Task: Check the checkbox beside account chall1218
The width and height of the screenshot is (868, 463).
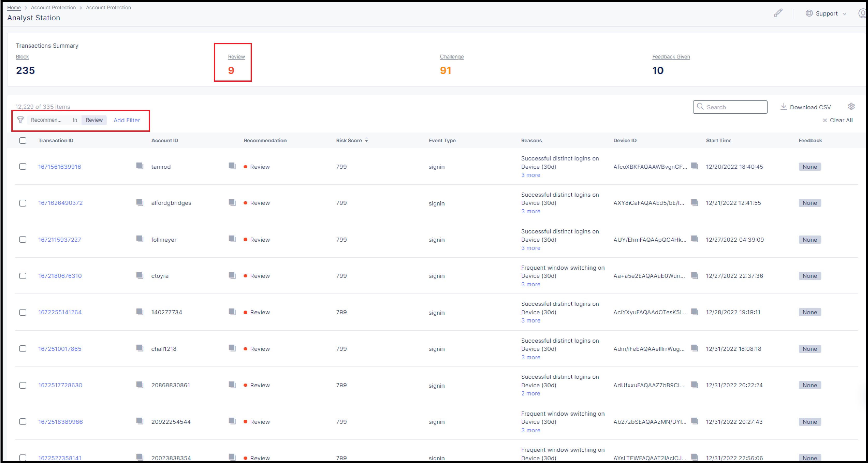Action: [x=23, y=349]
